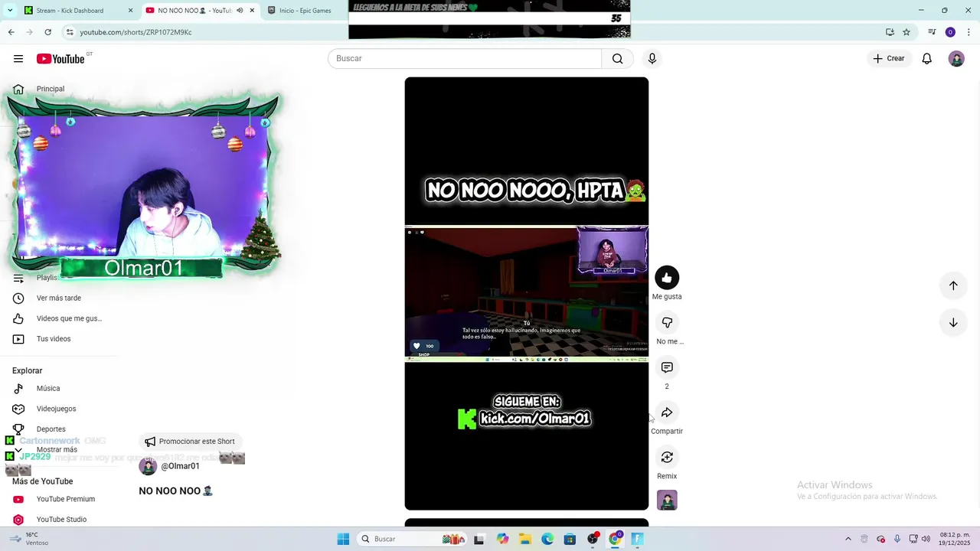This screenshot has height=551, width=980.
Task: Open Chrome media controls icon
Action: [x=932, y=32]
